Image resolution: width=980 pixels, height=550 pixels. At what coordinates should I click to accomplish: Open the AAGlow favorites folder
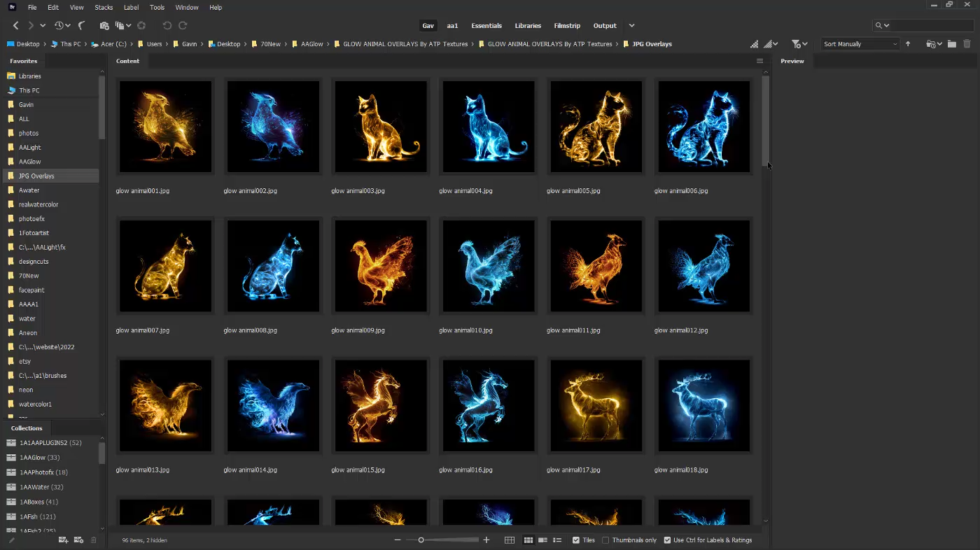(x=29, y=162)
